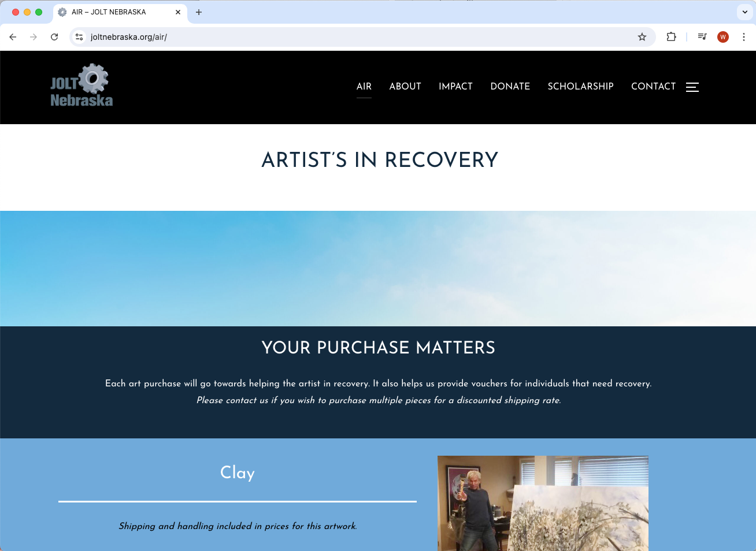Click the Chrome profile avatar
Viewport: 756px width, 551px height.
coord(723,37)
